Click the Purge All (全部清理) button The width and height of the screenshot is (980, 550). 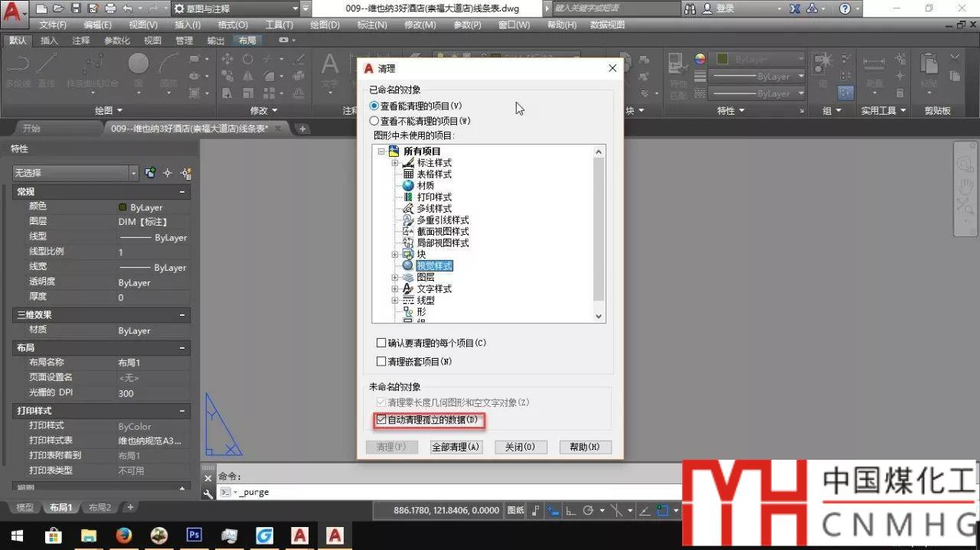click(456, 447)
